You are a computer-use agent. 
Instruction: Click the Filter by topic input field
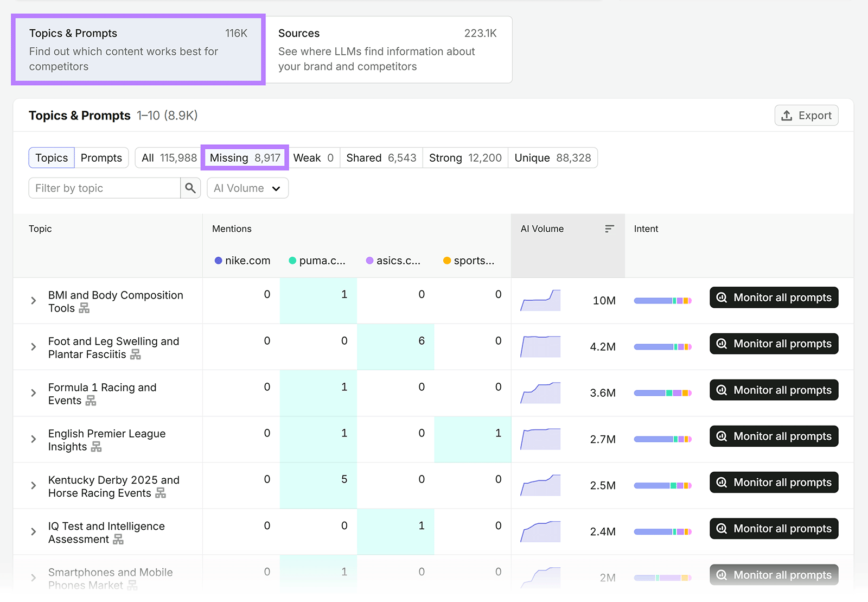(105, 188)
